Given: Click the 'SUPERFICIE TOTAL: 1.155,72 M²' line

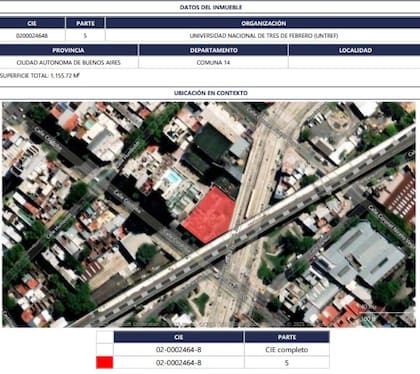Looking at the screenshot, I should [39, 76].
